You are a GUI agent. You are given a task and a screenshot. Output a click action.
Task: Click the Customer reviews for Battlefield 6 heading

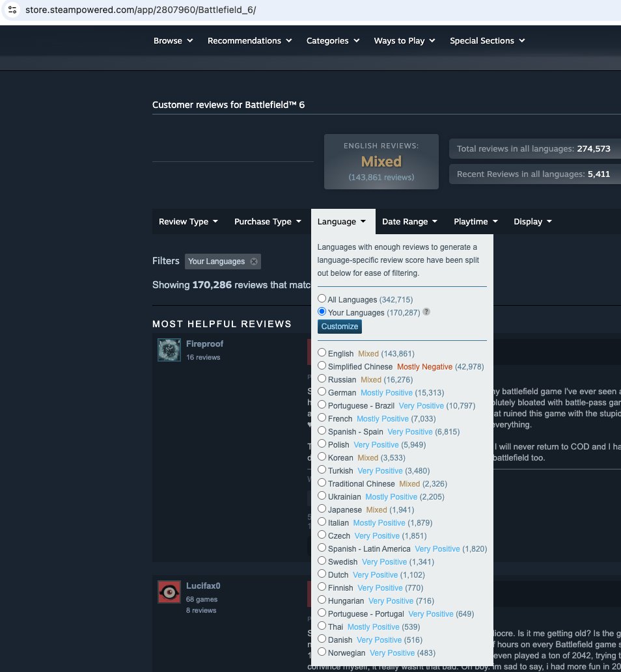[228, 105]
